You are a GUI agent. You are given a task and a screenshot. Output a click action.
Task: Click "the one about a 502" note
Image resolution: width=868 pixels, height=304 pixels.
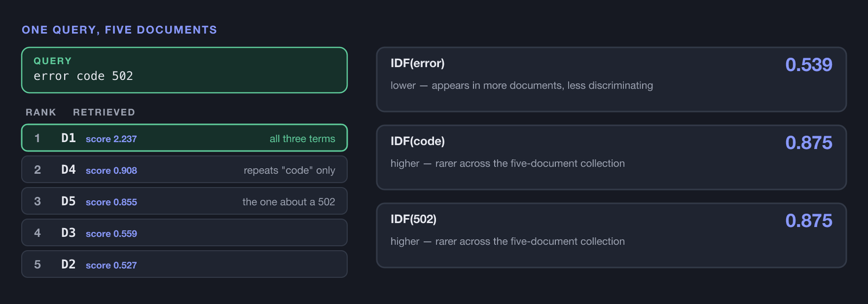[x=289, y=202]
